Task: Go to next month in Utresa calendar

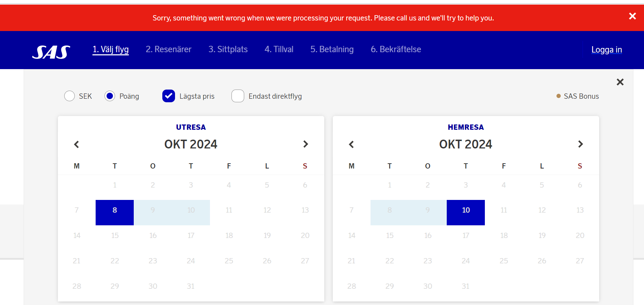Action: (306, 144)
